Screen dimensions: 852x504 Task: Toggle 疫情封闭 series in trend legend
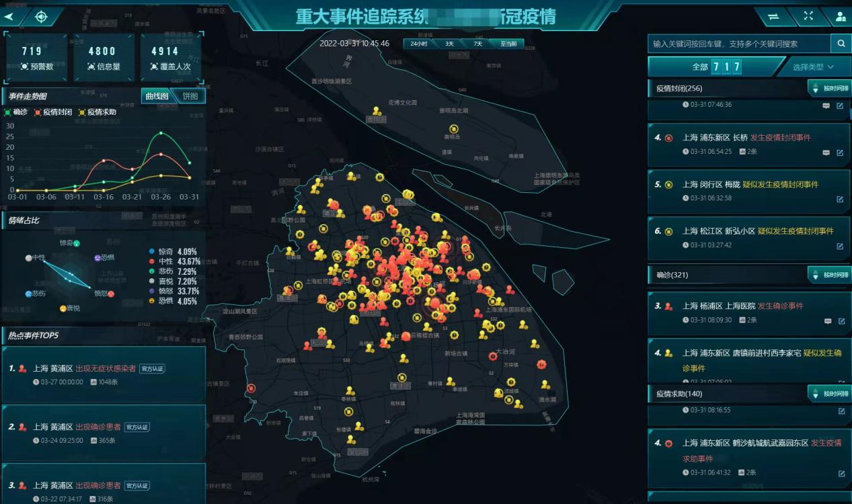[52, 112]
